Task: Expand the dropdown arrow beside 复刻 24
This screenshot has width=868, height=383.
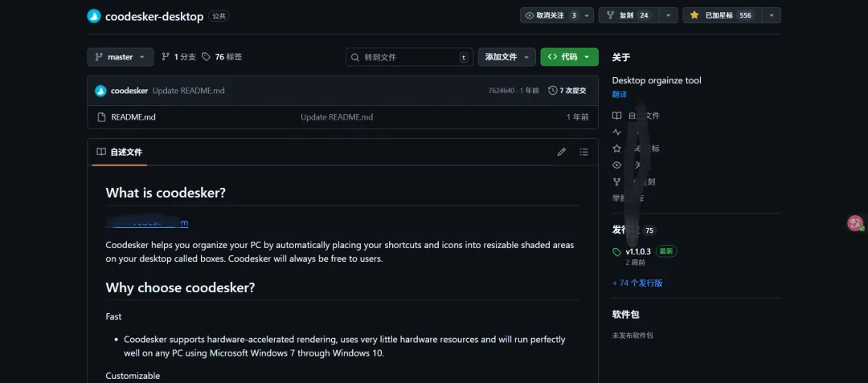Action: [668, 15]
